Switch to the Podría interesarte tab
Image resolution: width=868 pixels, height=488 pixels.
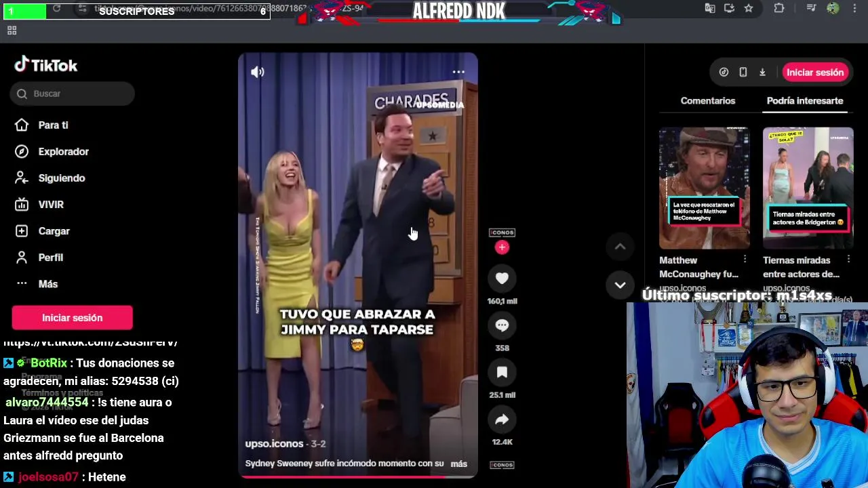[805, 101]
